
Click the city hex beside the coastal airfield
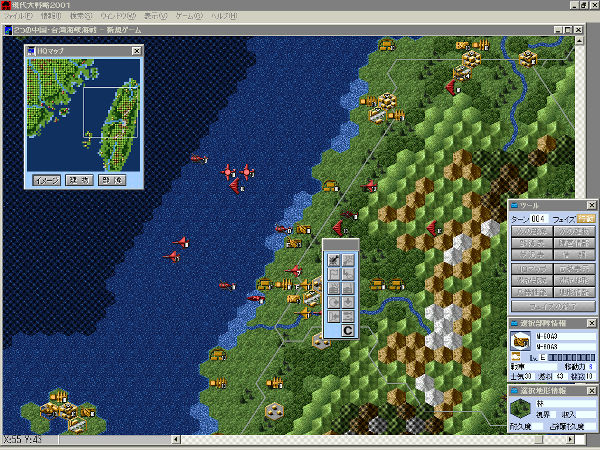(387, 101)
